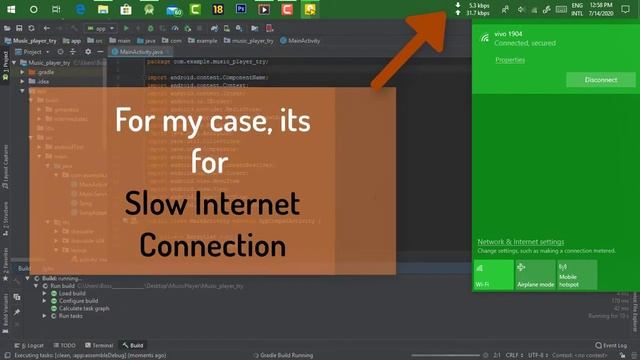This screenshot has height=360, width=640.
Task: Debug the app with the bug icon
Action: tap(151, 28)
